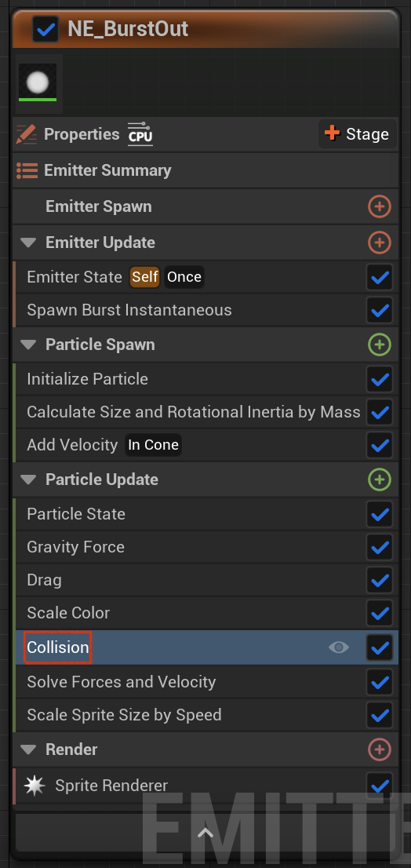411x868 pixels.
Task: Click the emitter sprite preview thumbnail
Action: point(38,83)
